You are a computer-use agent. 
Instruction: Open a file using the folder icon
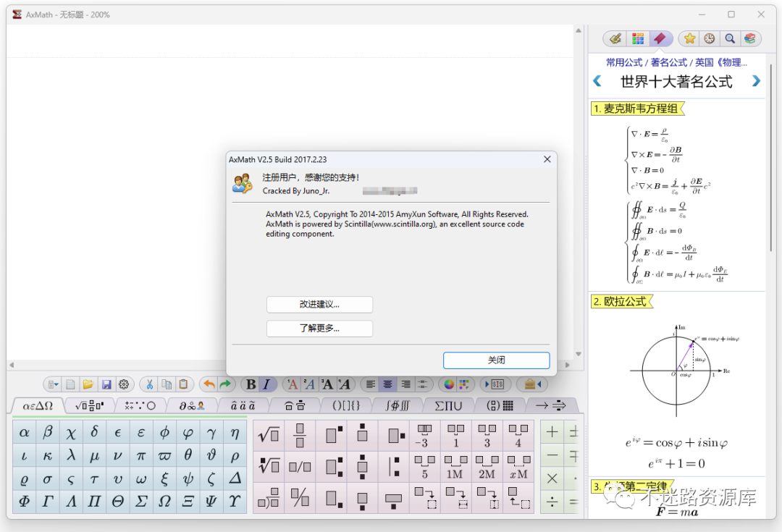[88, 384]
